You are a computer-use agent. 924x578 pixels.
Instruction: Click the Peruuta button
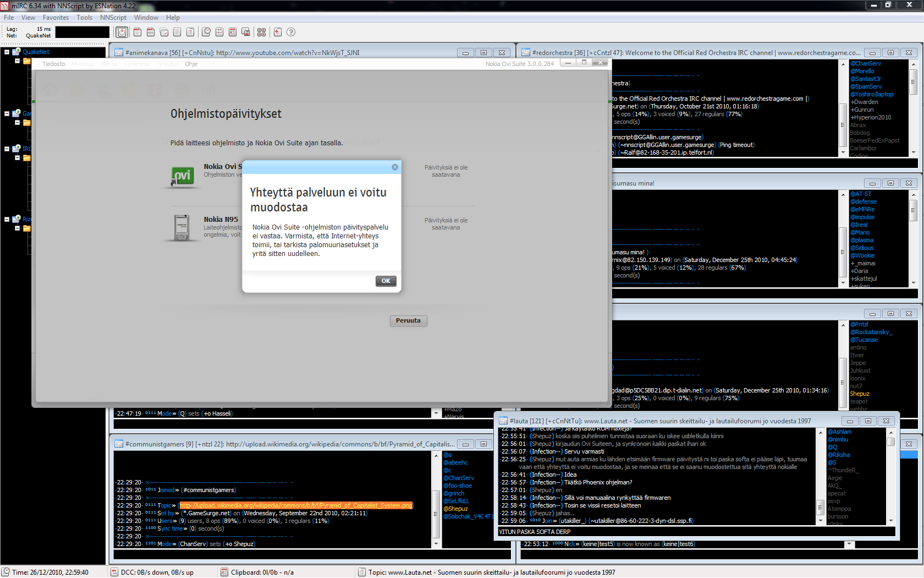coord(408,320)
